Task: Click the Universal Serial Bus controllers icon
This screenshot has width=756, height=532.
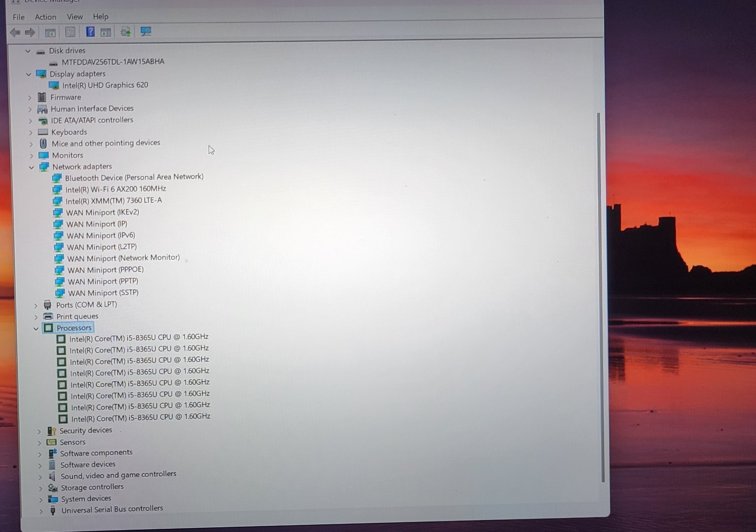Action: [x=53, y=510]
